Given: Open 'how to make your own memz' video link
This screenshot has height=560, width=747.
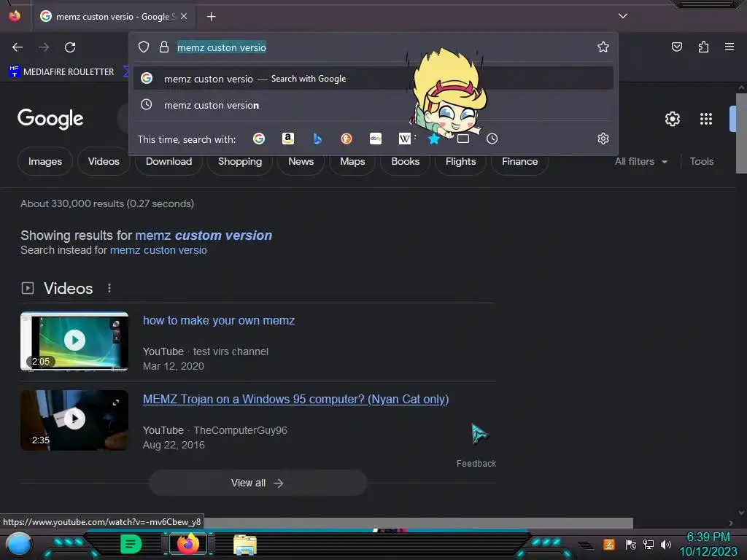Looking at the screenshot, I should (219, 321).
